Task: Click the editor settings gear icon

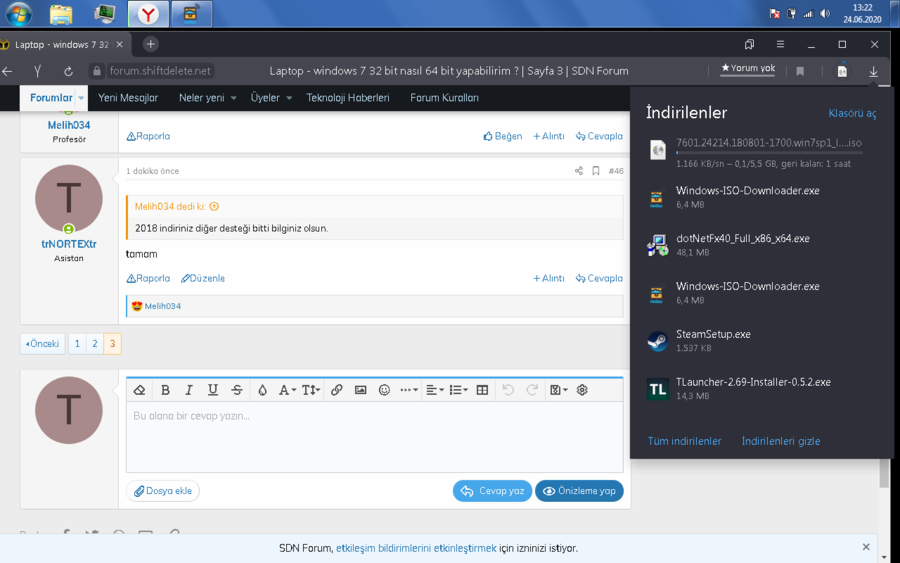Action: (x=582, y=390)
